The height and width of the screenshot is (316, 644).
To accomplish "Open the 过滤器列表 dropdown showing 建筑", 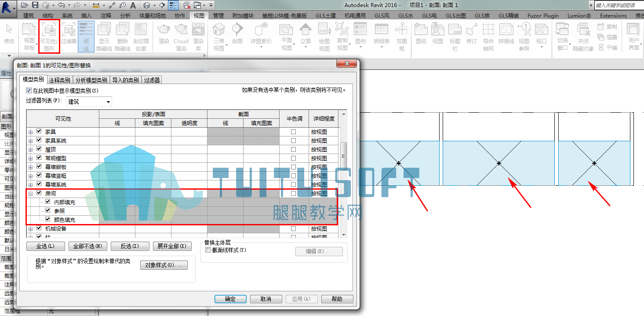I will [89, 102].
